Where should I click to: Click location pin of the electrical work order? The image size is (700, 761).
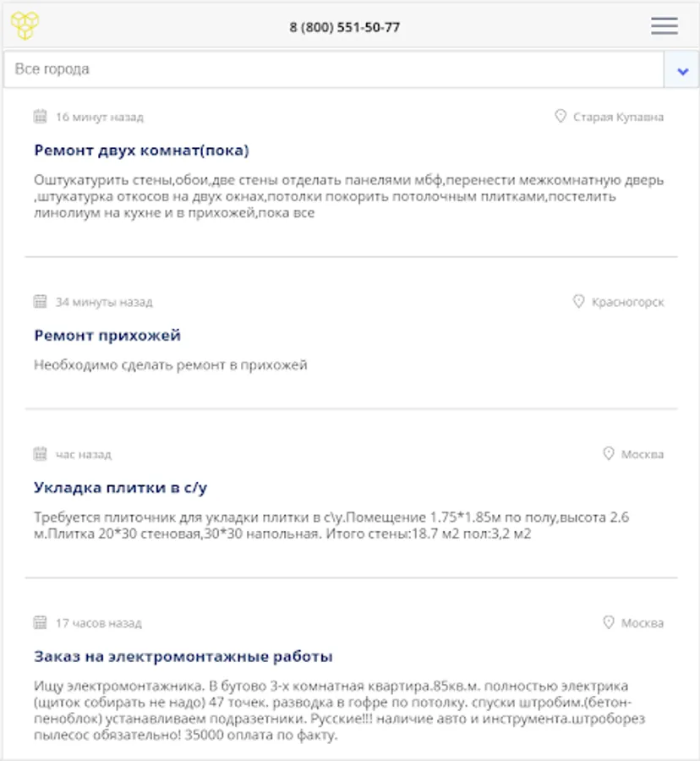[x=608, y=623]
